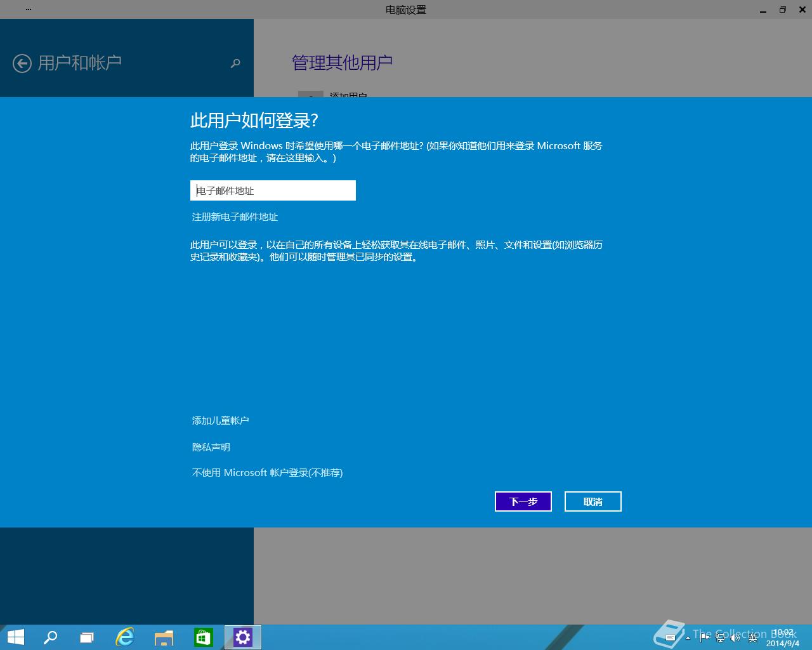Restore down the 电脑设置 window
812x650 pixels.
tap(783, 10)
